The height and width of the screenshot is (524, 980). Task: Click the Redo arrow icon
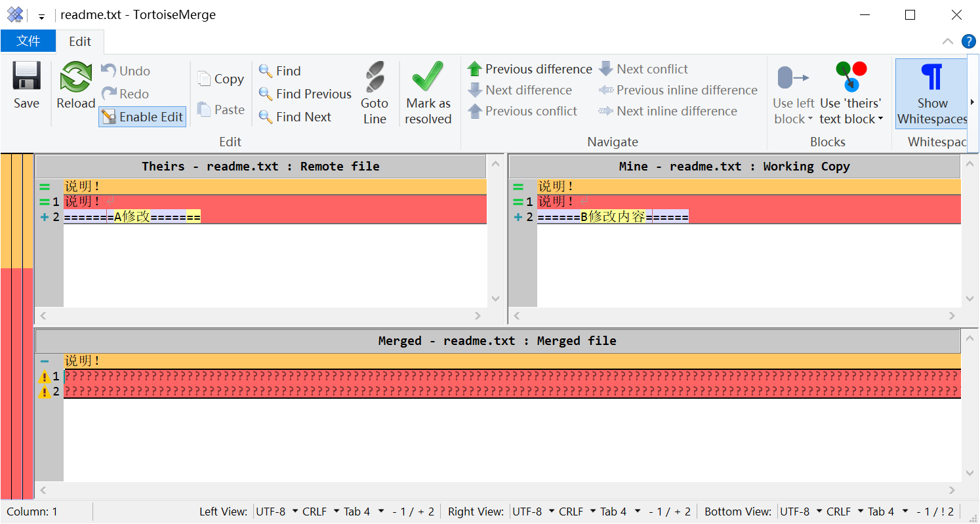click(x=109, y=93)
